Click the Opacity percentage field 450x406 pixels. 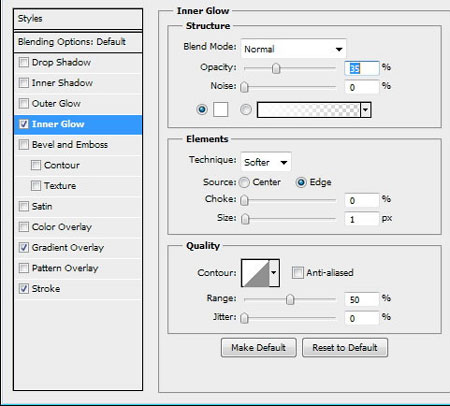point(362,68)
